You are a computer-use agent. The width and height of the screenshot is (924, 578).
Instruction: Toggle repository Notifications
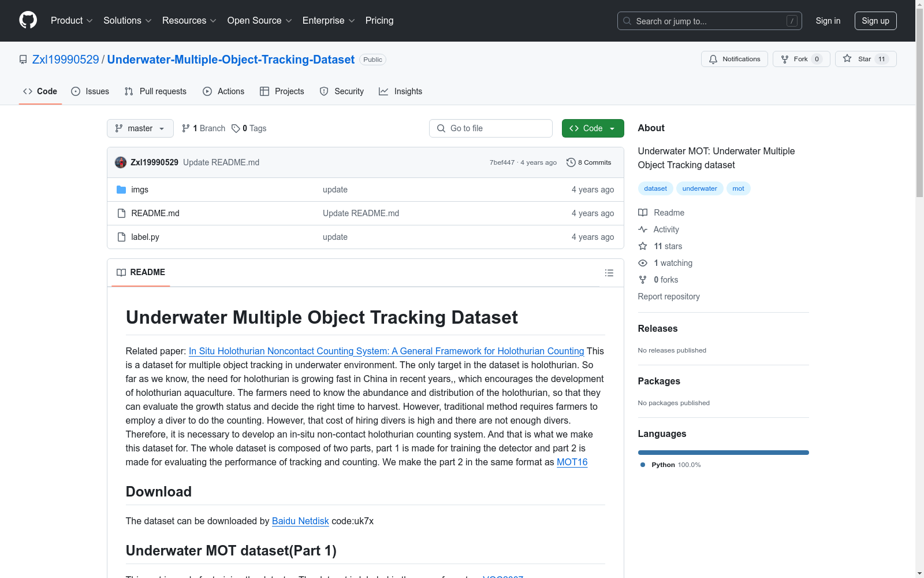click(734, 58)
